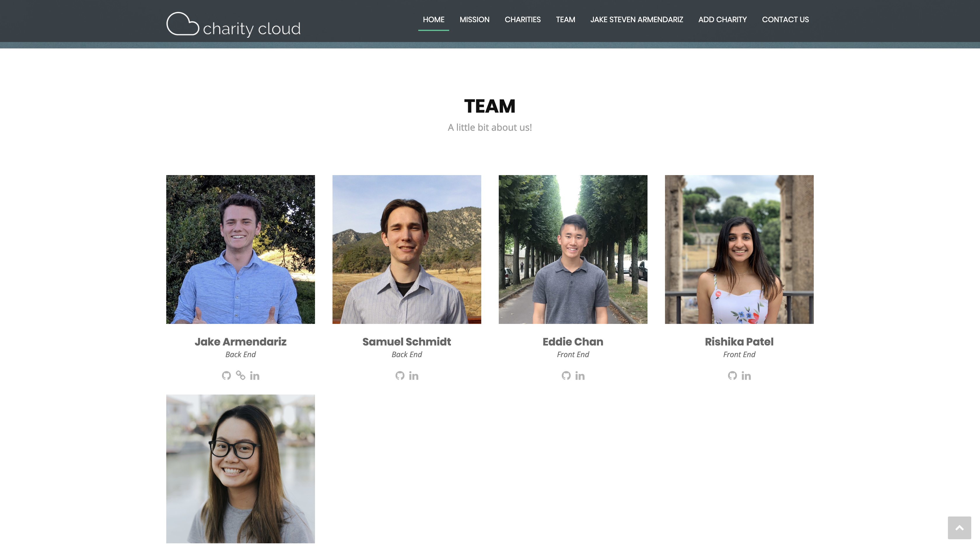Click Jake Armendariz's website link icon
Screen dimensions: 980x548
240,376
